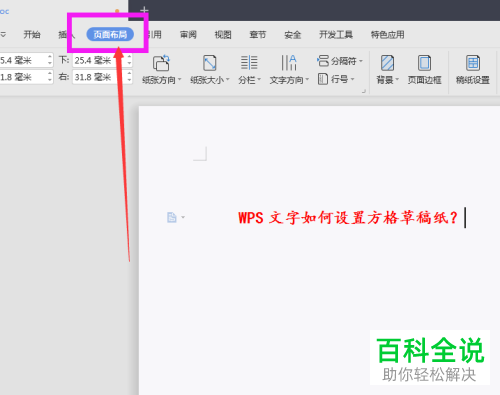Switch to the 开始 tab

tap(32, 34)
